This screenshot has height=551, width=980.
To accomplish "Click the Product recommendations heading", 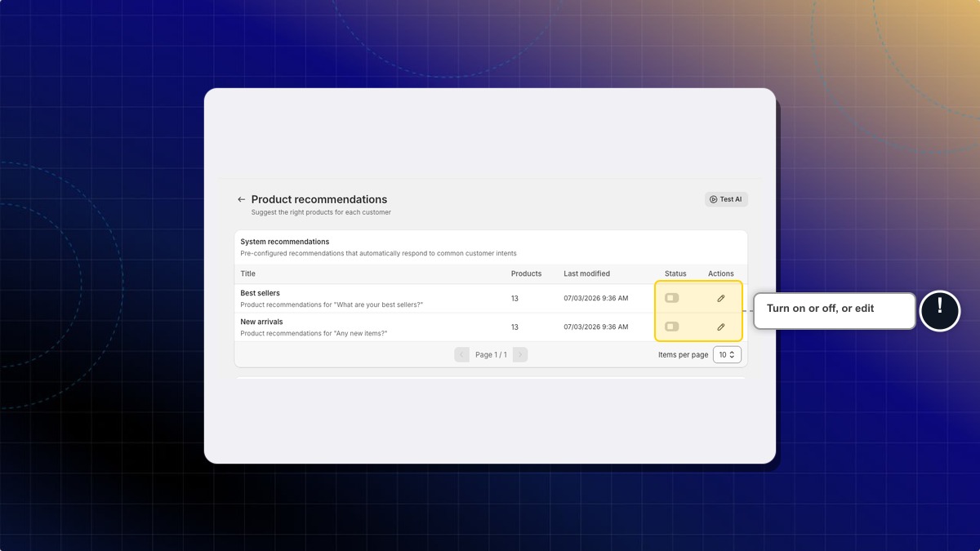I will (x=319, y=199).
